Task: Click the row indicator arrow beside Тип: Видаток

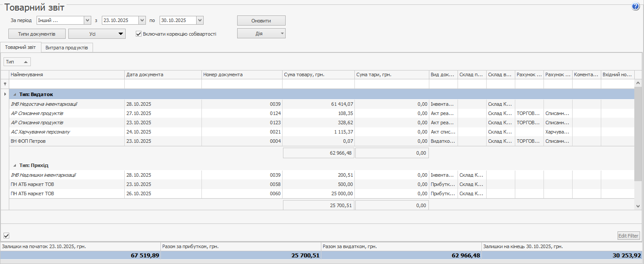Action: pos(5,94)
